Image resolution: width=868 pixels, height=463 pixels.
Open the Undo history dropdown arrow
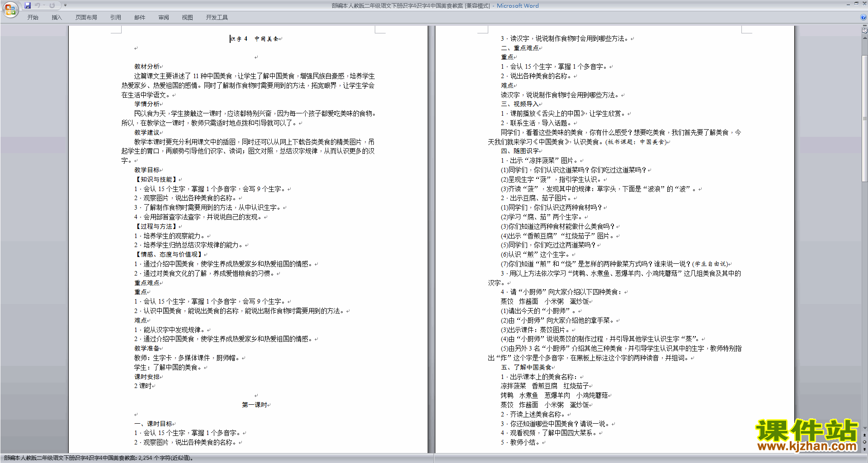[x=44, y=5]
